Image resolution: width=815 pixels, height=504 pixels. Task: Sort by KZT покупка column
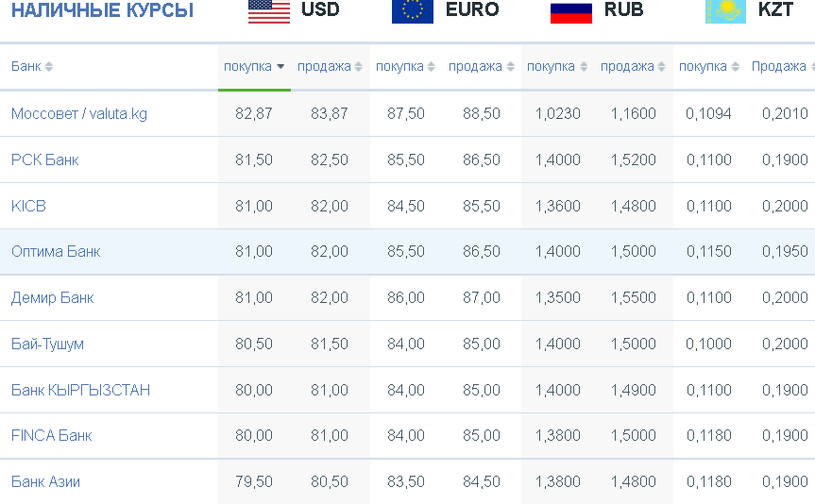coord(708,66)
